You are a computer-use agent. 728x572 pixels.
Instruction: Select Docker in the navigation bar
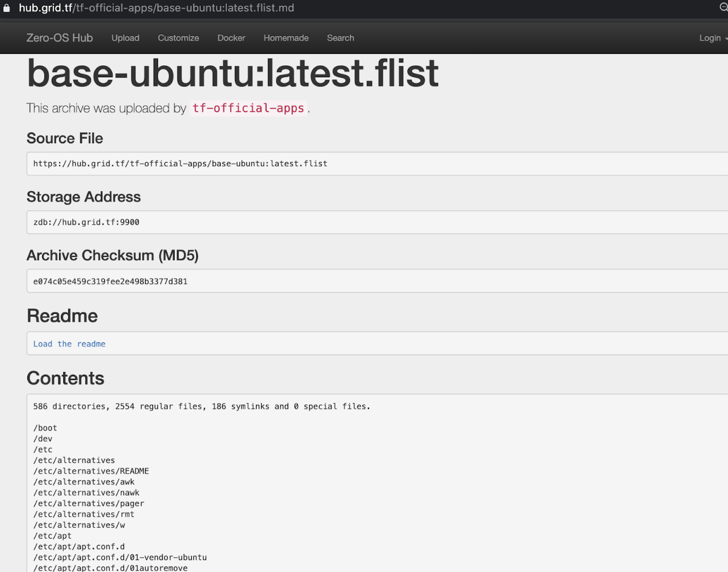(x=231, y=38)
